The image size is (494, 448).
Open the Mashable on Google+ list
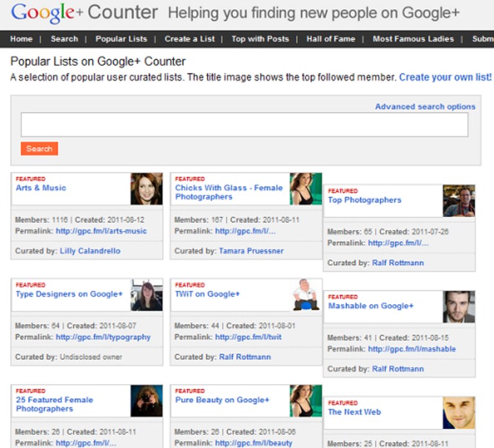point(371,306)
